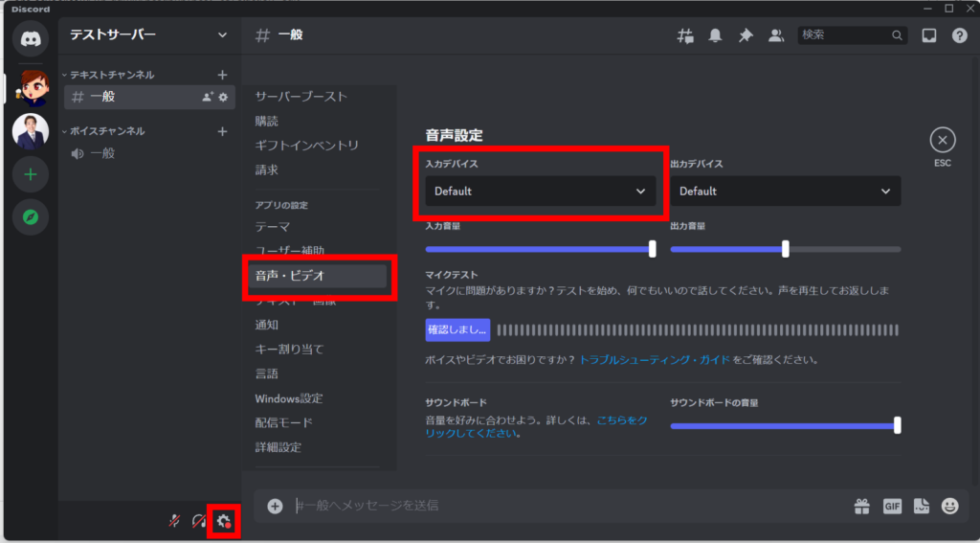This screenshot has height=543, width=980.
Task: Open ギフトインベントリ settings
Action: tap(307, 146)
